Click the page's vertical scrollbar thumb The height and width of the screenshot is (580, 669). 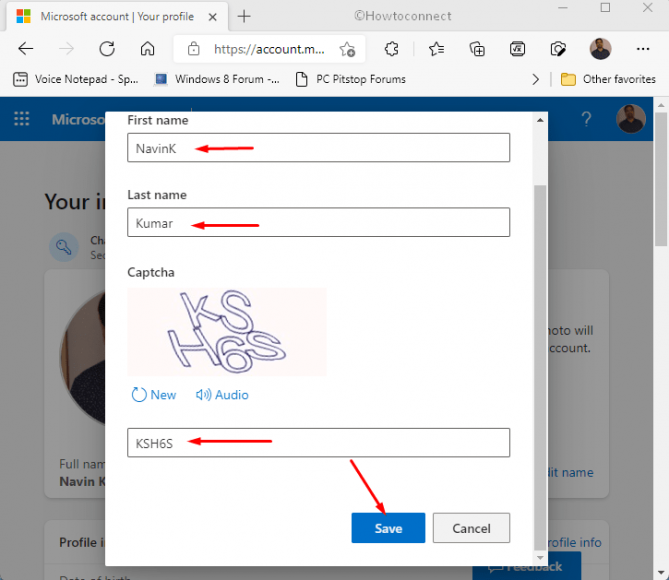click(661, 179)
